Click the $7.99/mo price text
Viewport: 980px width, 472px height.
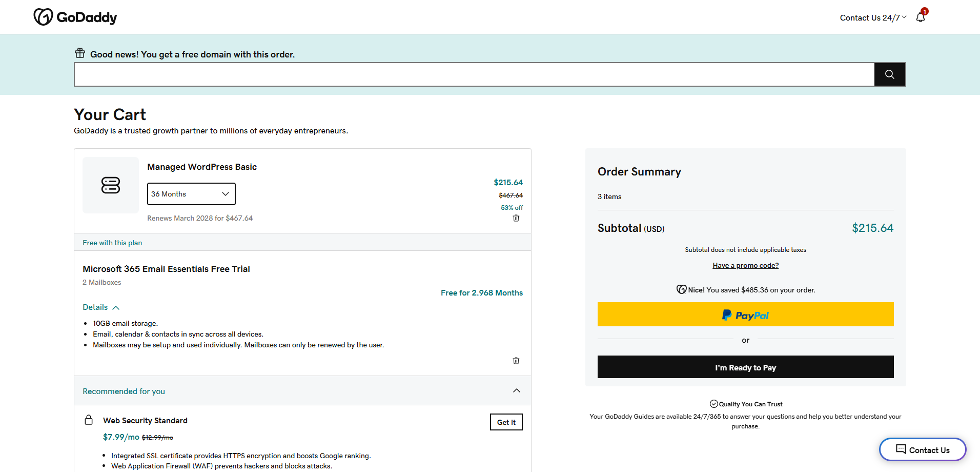[x=121, y=437]
